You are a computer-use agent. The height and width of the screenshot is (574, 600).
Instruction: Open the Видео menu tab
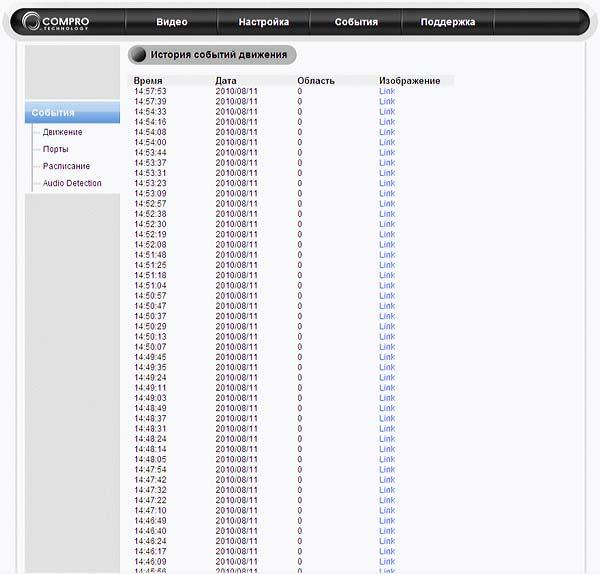point(172,22)
